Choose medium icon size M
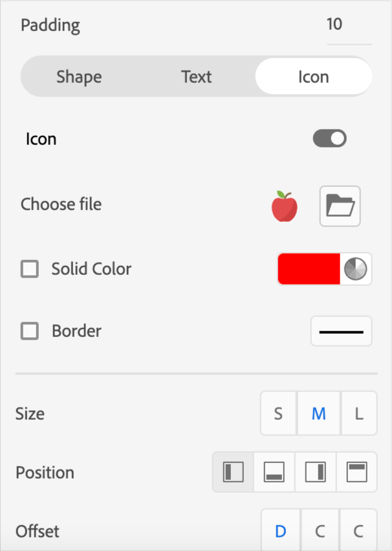 pyautogui.click(x=319, y=414)
